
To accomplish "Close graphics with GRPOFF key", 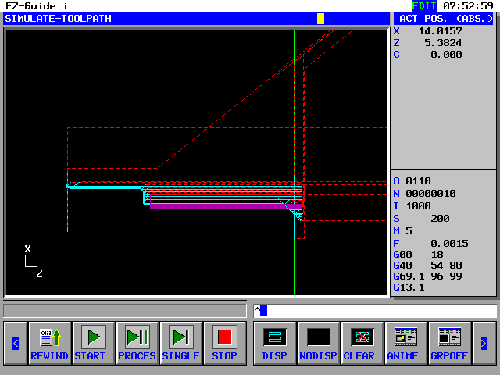I will 449,343.
